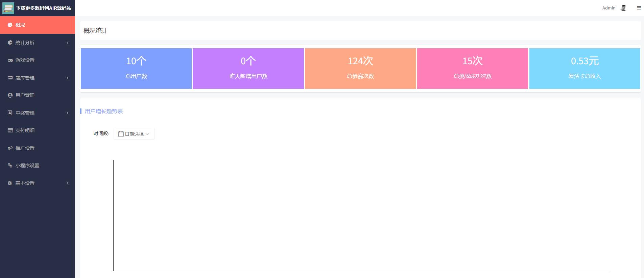644x278 pixels.
Task: Toggle the hamburger menu at top right
Action: point(639,8)
